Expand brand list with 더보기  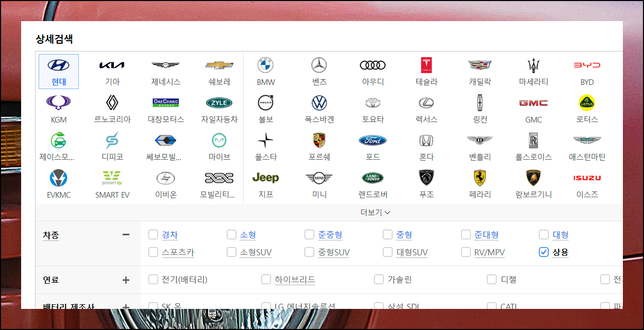[375, 212]
